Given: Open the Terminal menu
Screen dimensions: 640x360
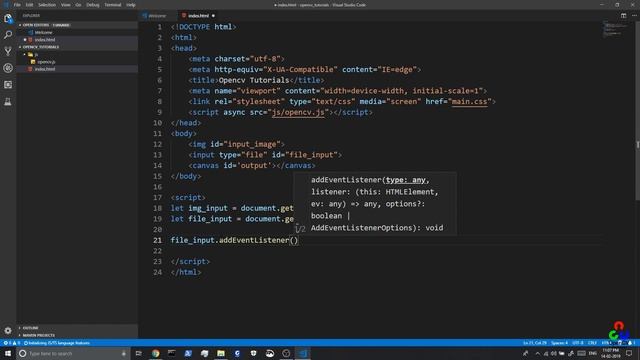Looking at the screenshot, I should tap(113, 5).
